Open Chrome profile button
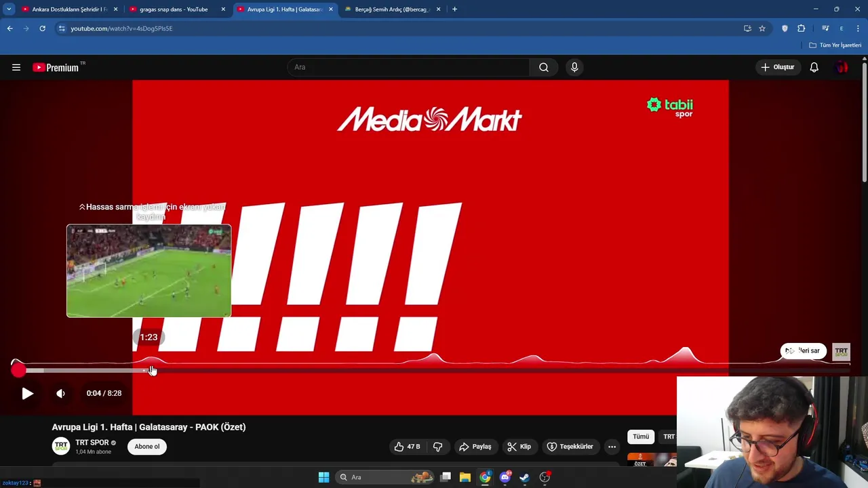 [x=842, y=28]
